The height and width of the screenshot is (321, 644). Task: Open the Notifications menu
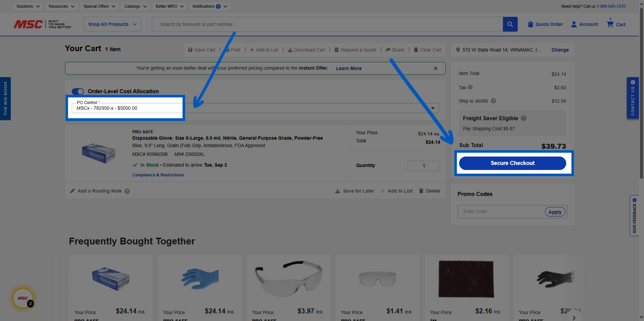click(210, 6)
